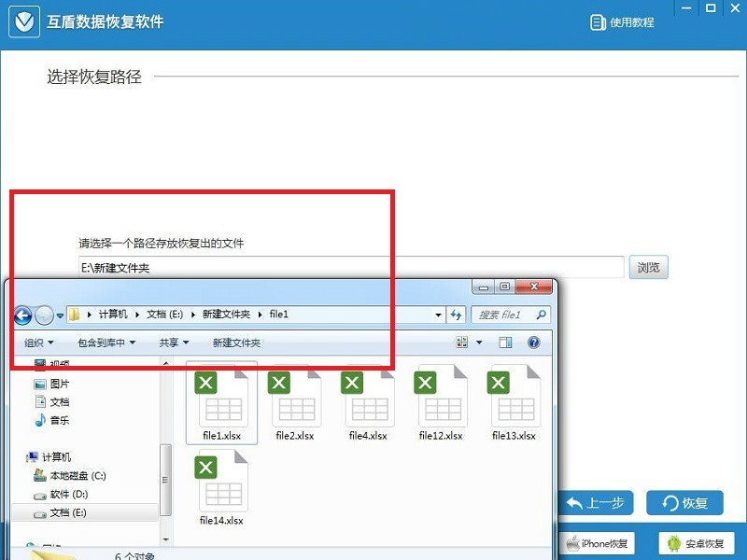747x560 pixels.
Task: Select file1.xlsx Excel file icon
Action: click(x=221, y=403)
